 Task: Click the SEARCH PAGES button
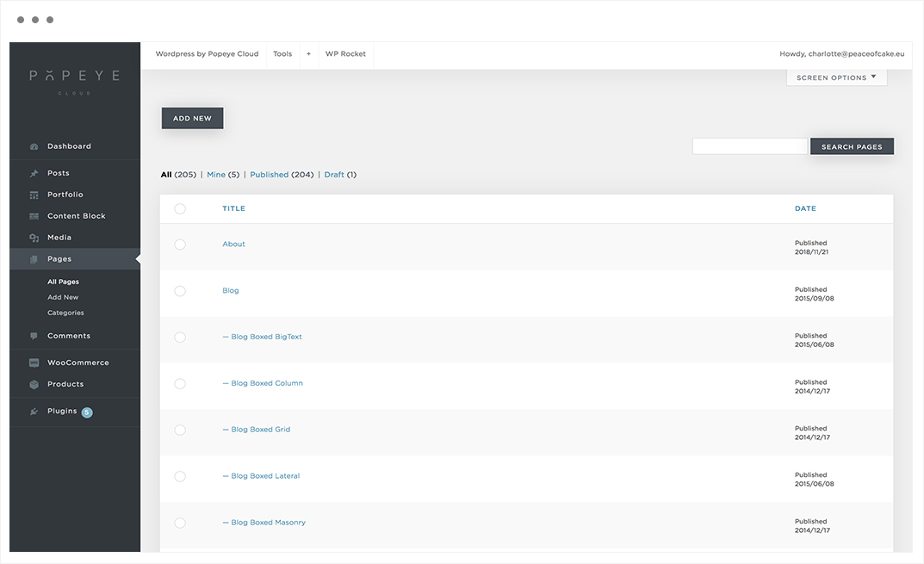[x=852, y=146]
